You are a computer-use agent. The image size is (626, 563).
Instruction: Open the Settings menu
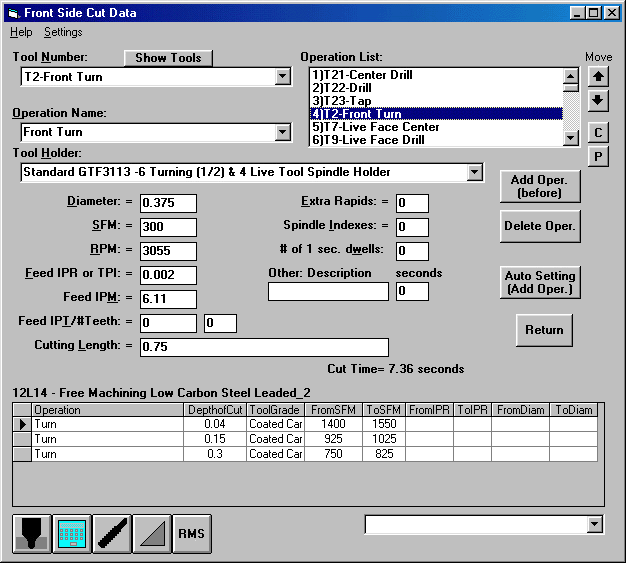63,32
